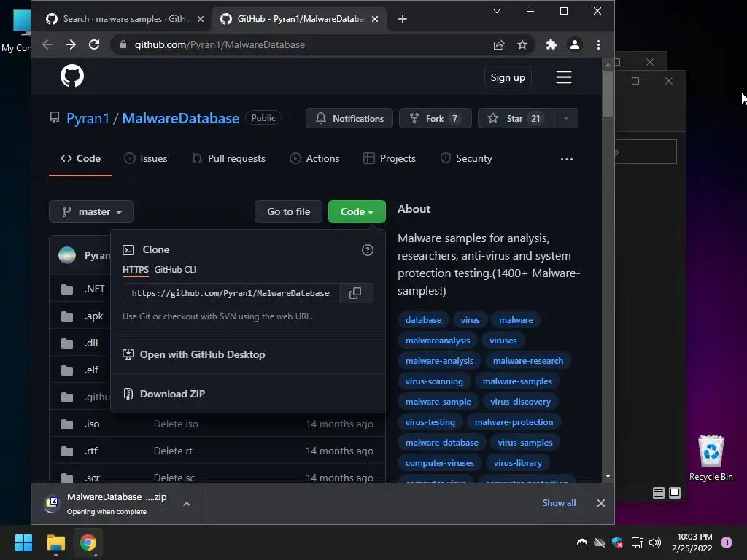Open the .rtf folder
This screenshot has width=747, height=560.
tap(91, 451)
